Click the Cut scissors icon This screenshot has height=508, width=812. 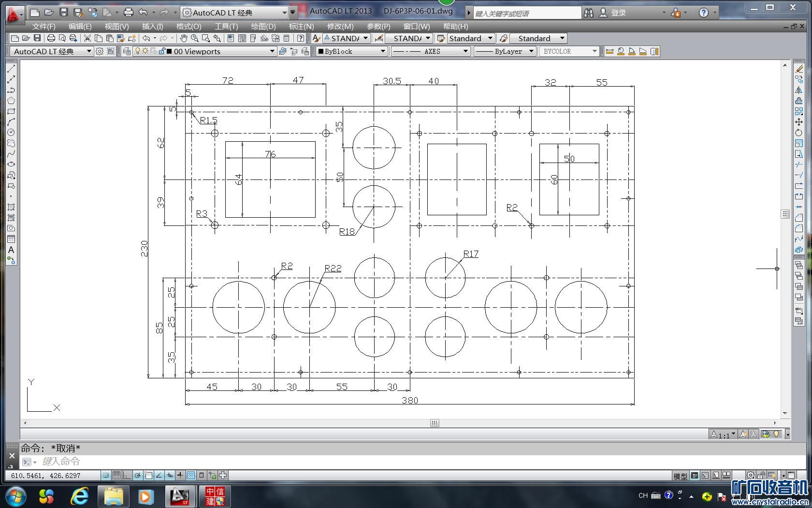point(87,38)
